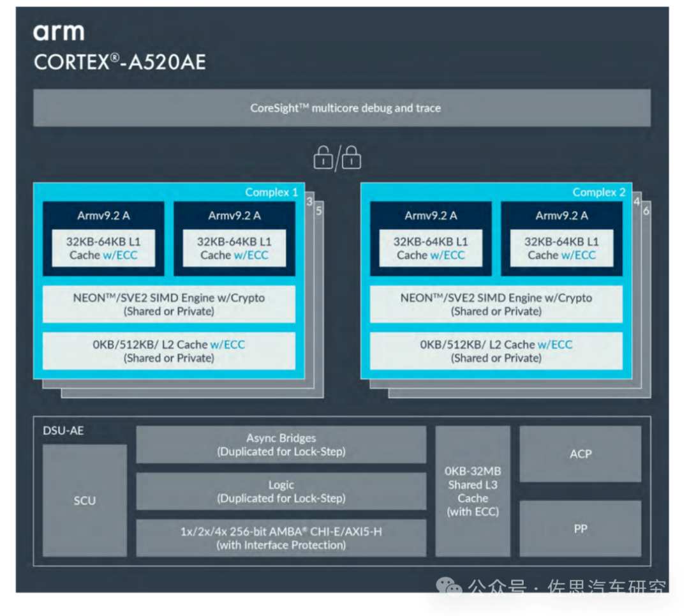Click the NEON/SVE2 SIMD Engine box in Complex 1
The width and height of the screenshot is (689, 616).
[169, 304]
